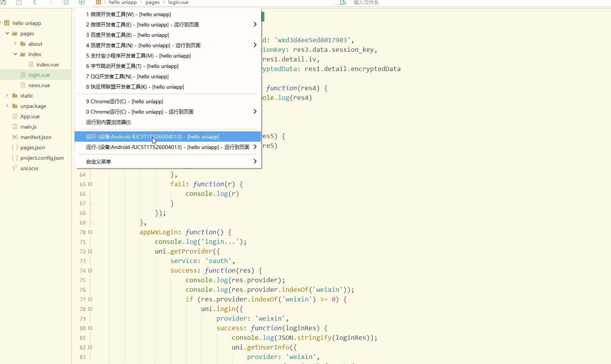Viewport: 611px width, 364px height.
Task: Collapse code fold marker at line 70
Action: [x=90, y=232]
